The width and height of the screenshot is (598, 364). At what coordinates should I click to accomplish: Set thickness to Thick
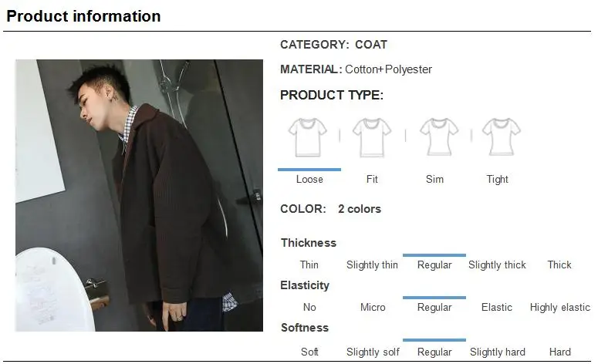pyautogui.click(x=559, y=265)
